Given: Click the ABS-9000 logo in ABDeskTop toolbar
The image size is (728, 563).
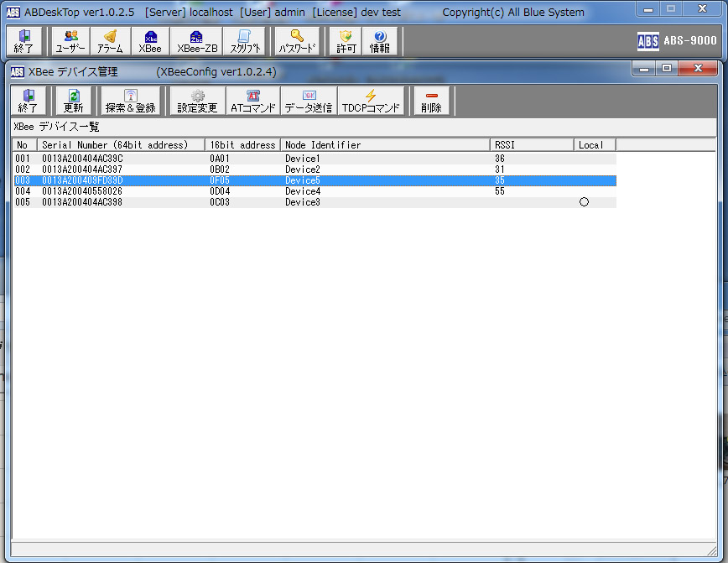Looking at the screenshot, I should [677, 41].
